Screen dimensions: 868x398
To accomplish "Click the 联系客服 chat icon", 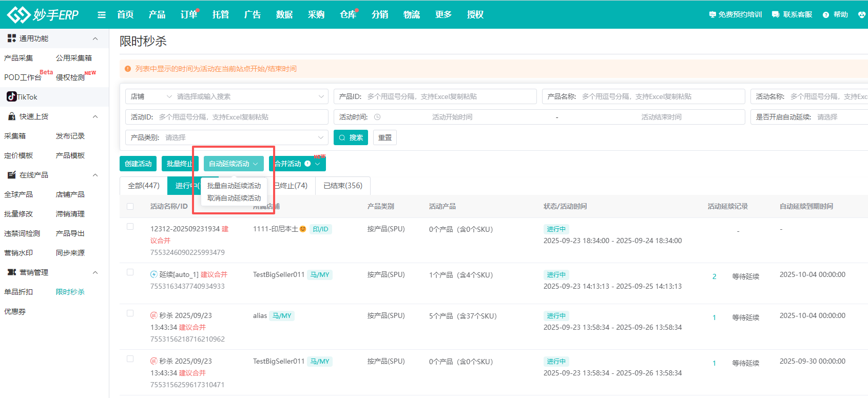I will point(776,15).
